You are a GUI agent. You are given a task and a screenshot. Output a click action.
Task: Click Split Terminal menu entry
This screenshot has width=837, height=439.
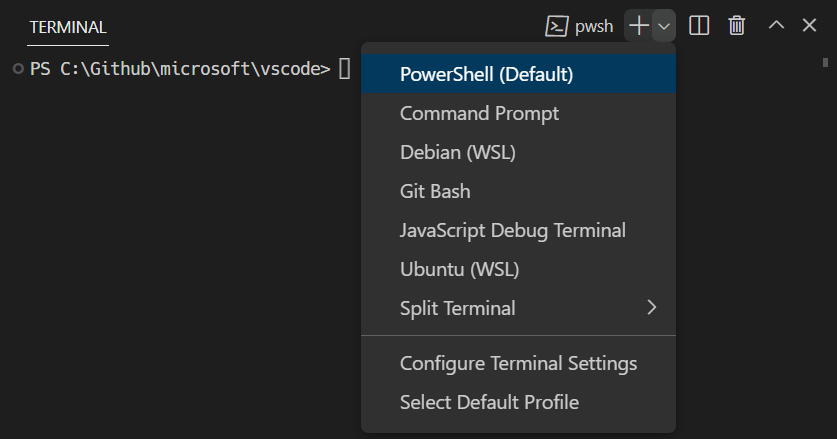[x=458, y=308]
